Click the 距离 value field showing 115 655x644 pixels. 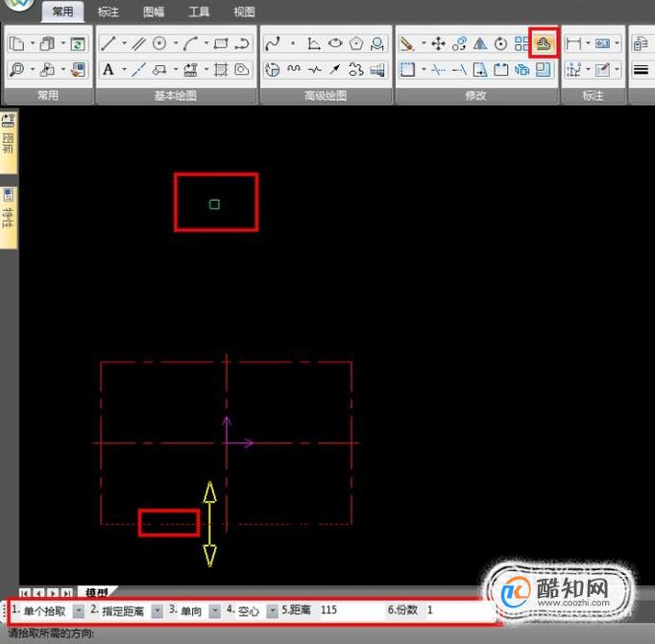point(351,610)
